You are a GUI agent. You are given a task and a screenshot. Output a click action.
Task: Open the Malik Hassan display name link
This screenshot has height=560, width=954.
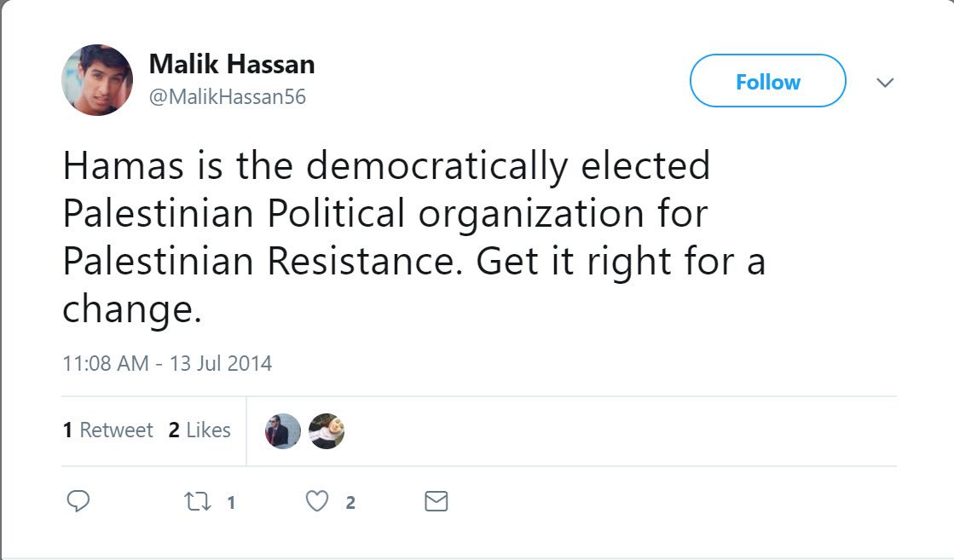pos(231,64)
